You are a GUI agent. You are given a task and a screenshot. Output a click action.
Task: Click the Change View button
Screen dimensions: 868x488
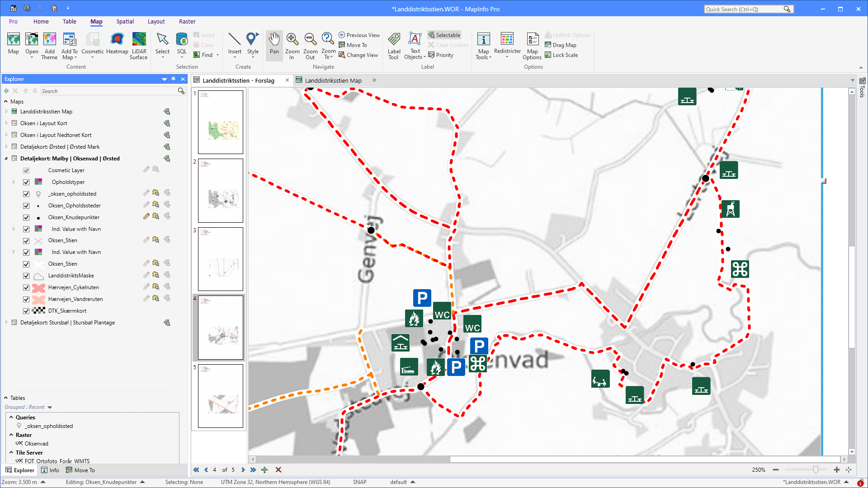click(359, 55)
